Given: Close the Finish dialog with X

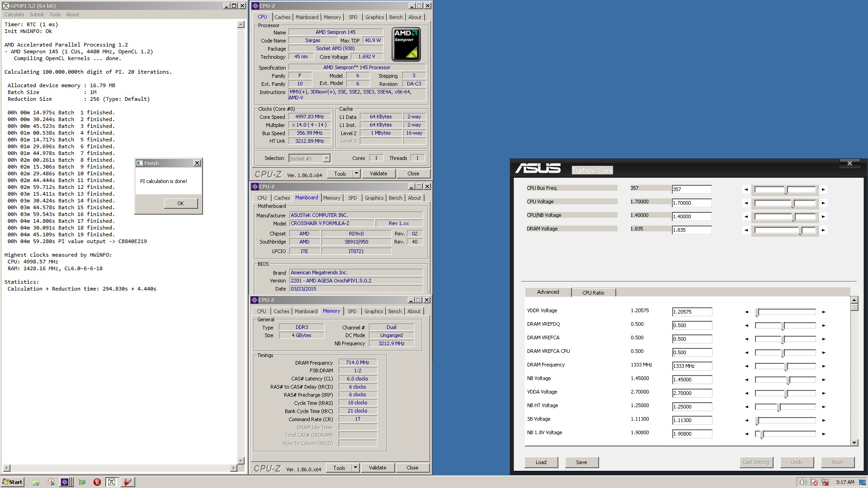Looking at the screenshot, I should click(x=197, y=163).
